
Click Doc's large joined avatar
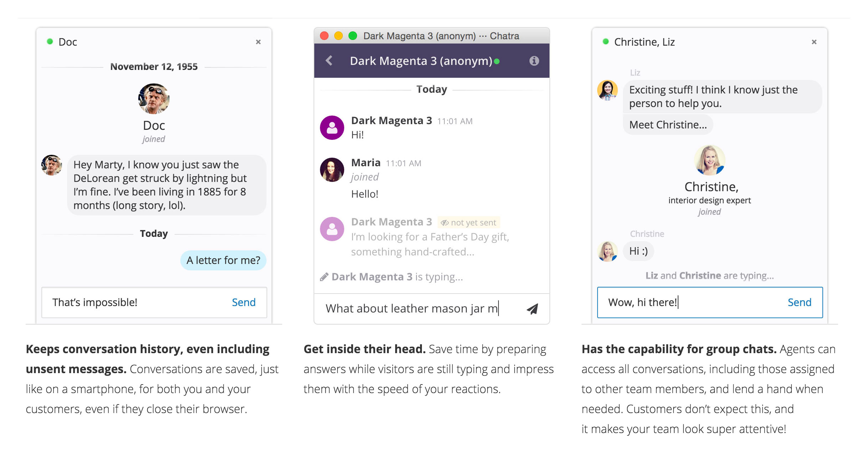pyautogui.click(x=154, y=99)
